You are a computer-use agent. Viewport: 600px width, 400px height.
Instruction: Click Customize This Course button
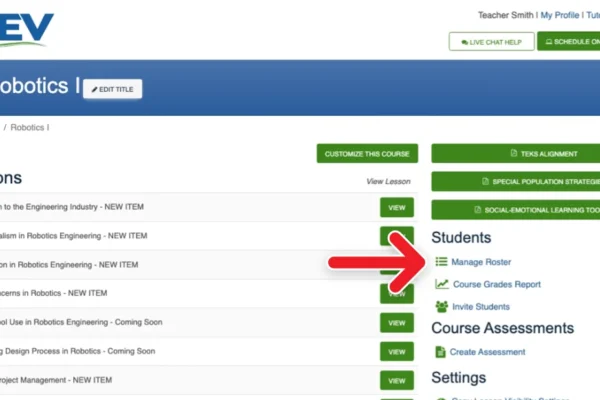(367, 153)
